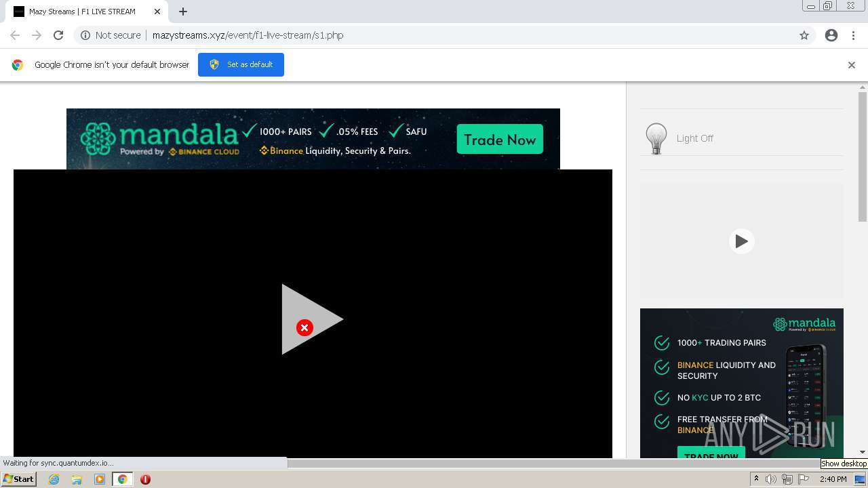Open Windows Explorer folder from taskbar
The width and height of the screenshot is (868, 488).
pos(77,479)
